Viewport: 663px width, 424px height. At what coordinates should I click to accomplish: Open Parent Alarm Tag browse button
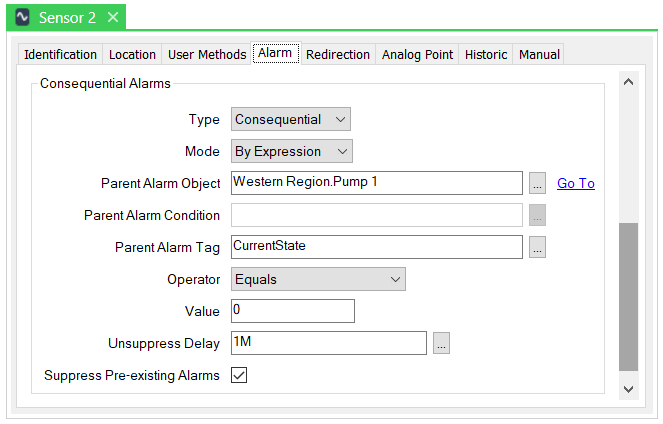(x=537, y=247)
